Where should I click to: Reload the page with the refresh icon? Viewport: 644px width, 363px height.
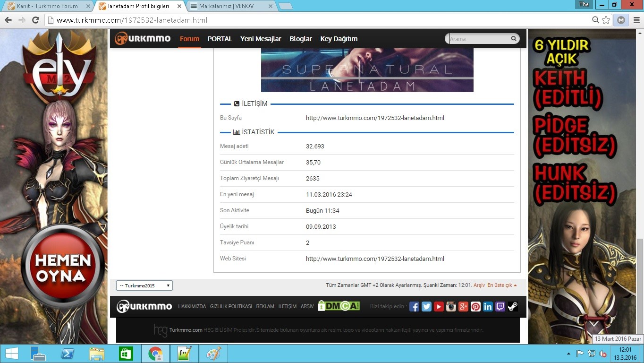pos(35,20)
